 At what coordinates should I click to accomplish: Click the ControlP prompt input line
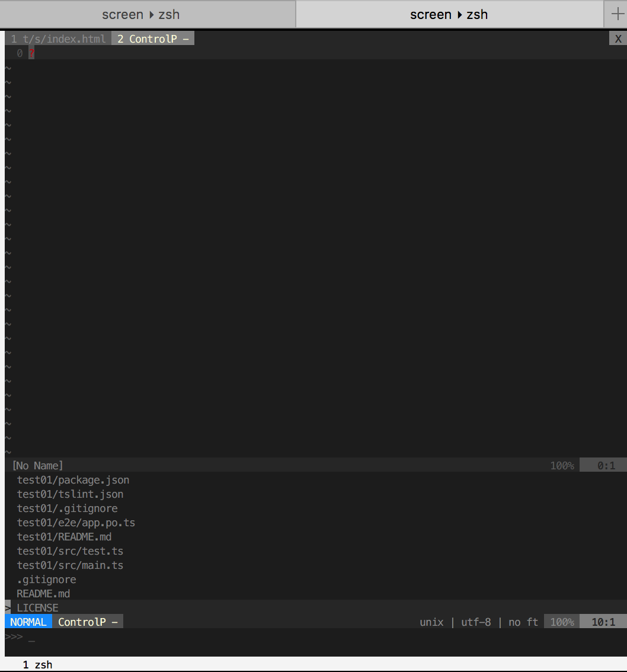(x=316, y=636)
